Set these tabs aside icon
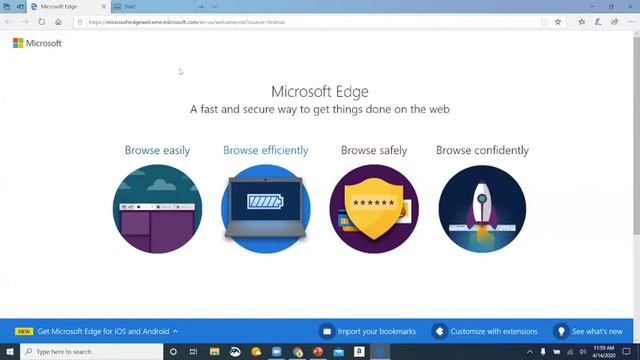The image size is (640, 360). coord(20,7)
